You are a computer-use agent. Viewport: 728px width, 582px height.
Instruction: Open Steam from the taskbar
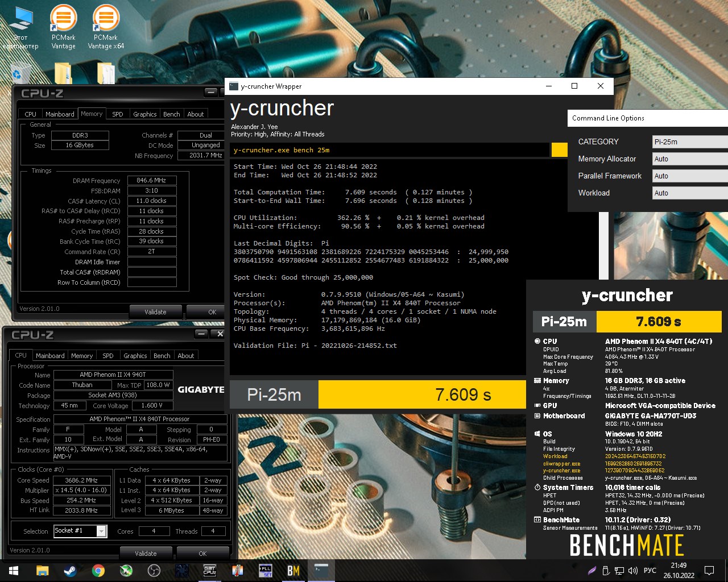[70, 571]
